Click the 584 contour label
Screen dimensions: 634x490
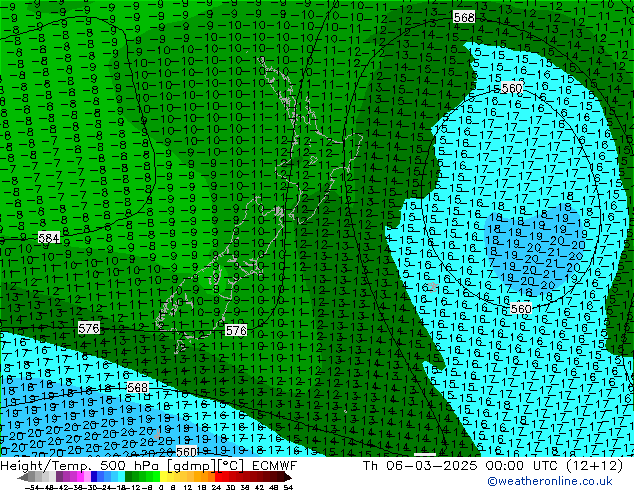point(48,238)
